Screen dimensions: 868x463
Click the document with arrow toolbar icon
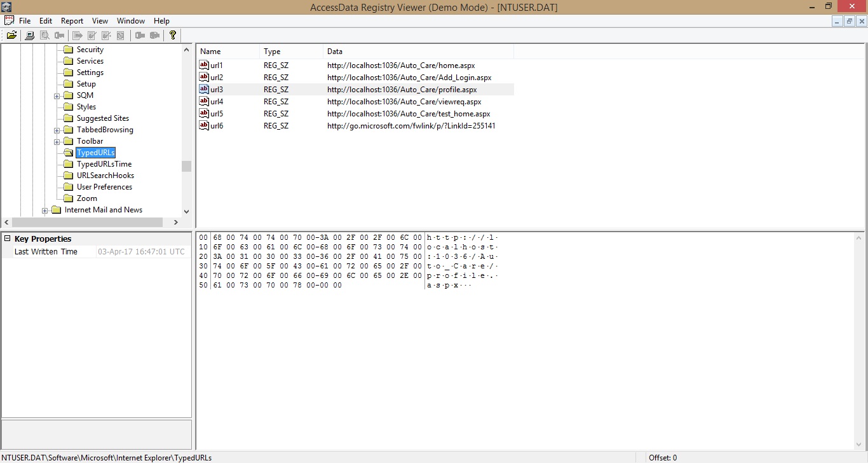coord(78,36)
